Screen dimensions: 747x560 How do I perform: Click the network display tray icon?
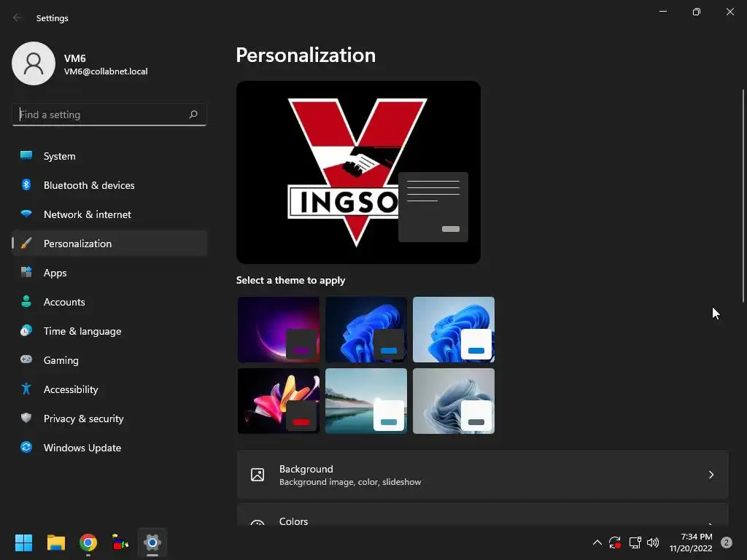635,542
